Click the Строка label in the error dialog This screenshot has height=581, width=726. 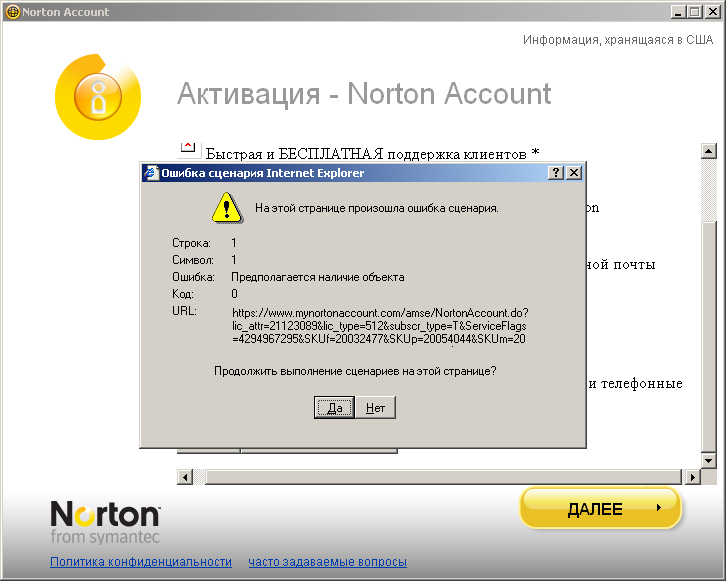click(x=191, y=243)
